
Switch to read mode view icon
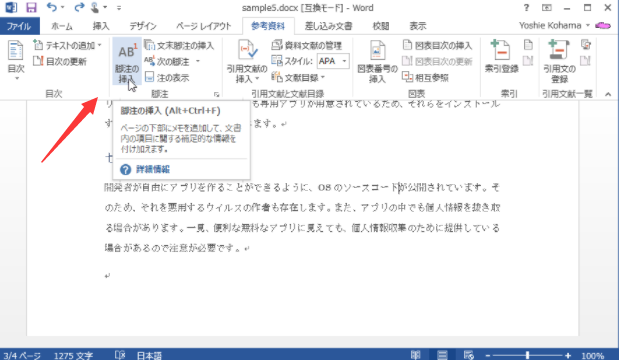click(x=416, y=354)
